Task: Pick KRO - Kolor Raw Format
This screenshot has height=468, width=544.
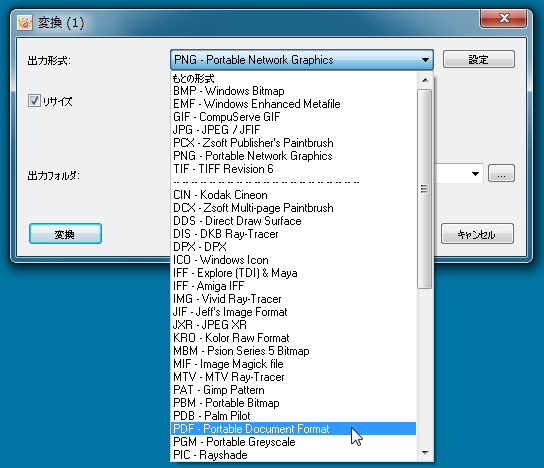Action: coord(294,338)
